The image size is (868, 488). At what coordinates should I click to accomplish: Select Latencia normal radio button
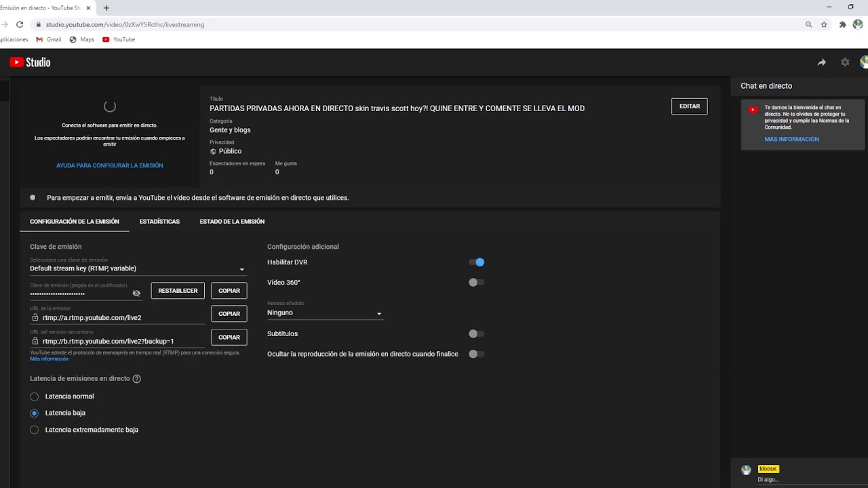[35, 396]
